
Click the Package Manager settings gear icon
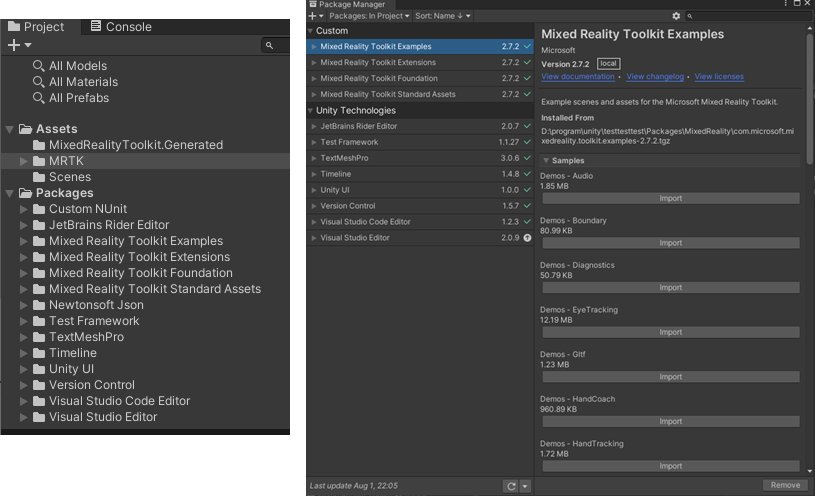(676, 16)
